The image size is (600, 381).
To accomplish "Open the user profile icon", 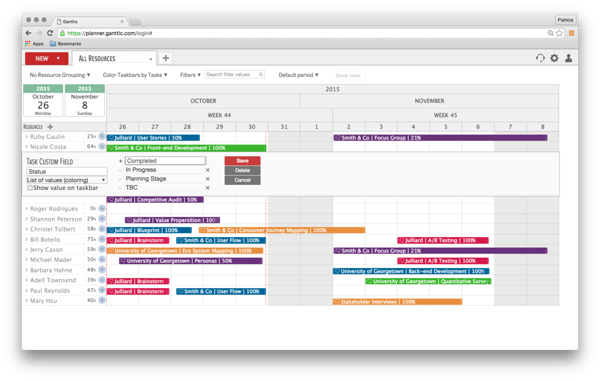I will pos(569,58).
